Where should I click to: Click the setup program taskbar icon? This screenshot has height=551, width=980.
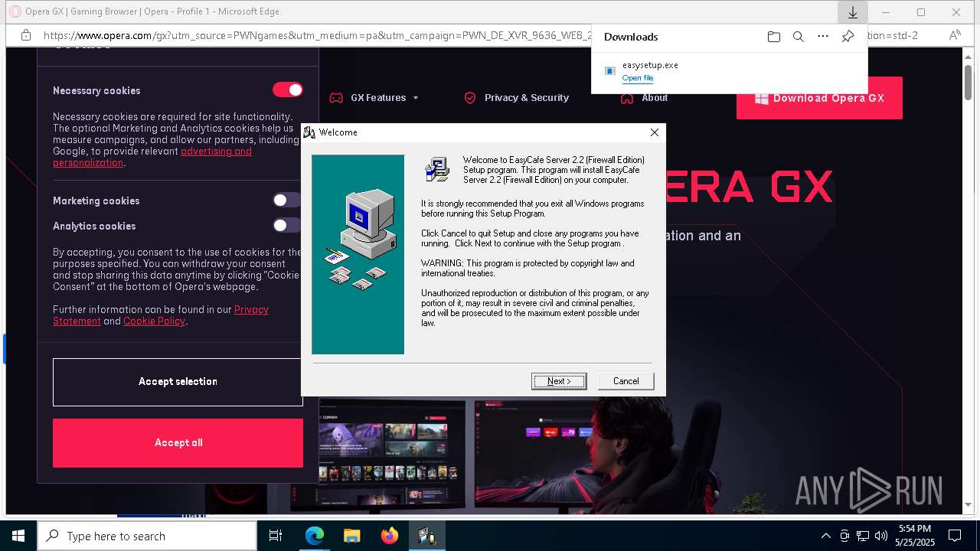click(x=426, y=536)
